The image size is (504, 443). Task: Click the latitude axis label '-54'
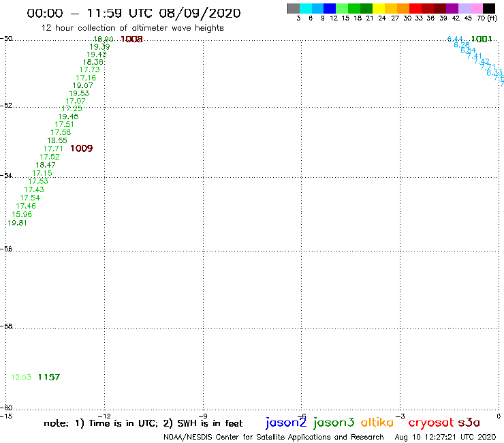(x=6, y=175)
